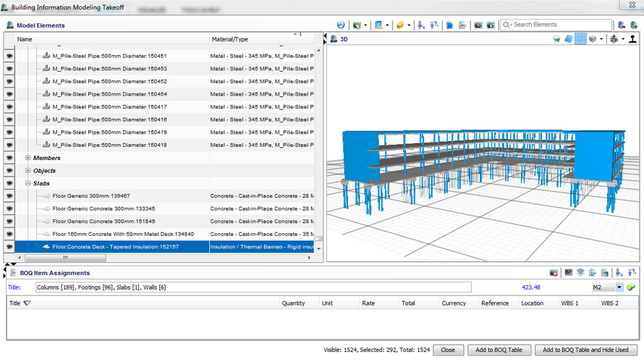Click the speech bubble icon in 3D toolbar

tap(556, 39)
